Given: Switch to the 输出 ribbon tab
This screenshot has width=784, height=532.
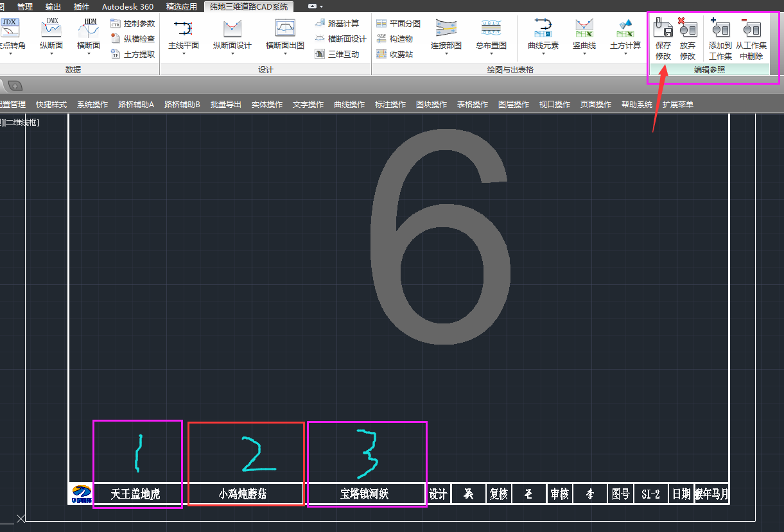Looking at the screenshot, I should click(x=54, y=6).
